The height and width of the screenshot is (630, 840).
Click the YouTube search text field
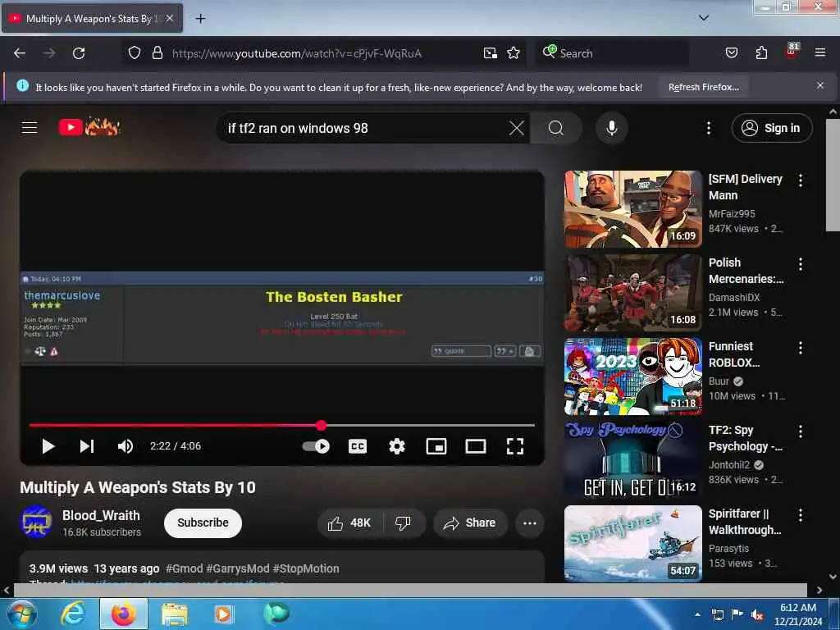(x=364, y=128)
